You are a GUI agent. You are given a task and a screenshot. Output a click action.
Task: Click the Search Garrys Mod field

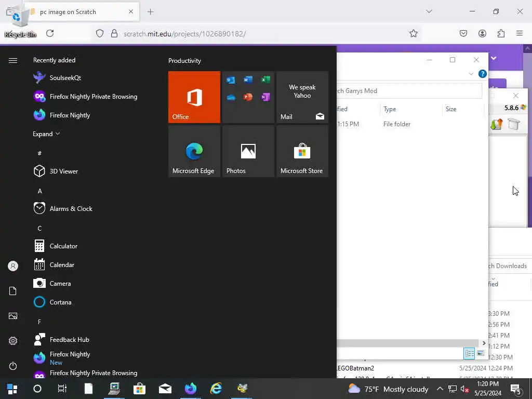[x=409, y=90]
